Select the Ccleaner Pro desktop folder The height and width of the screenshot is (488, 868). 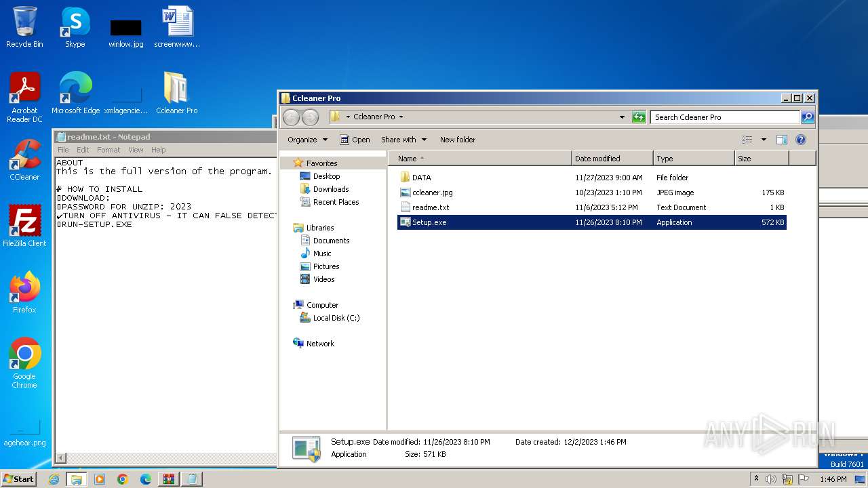[x=177, y=94]
